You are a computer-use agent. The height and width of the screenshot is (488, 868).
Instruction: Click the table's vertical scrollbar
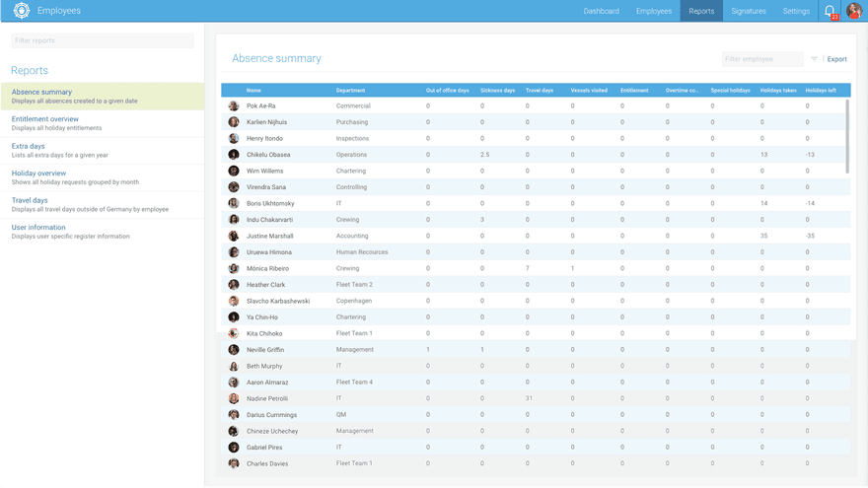point(847,136)
